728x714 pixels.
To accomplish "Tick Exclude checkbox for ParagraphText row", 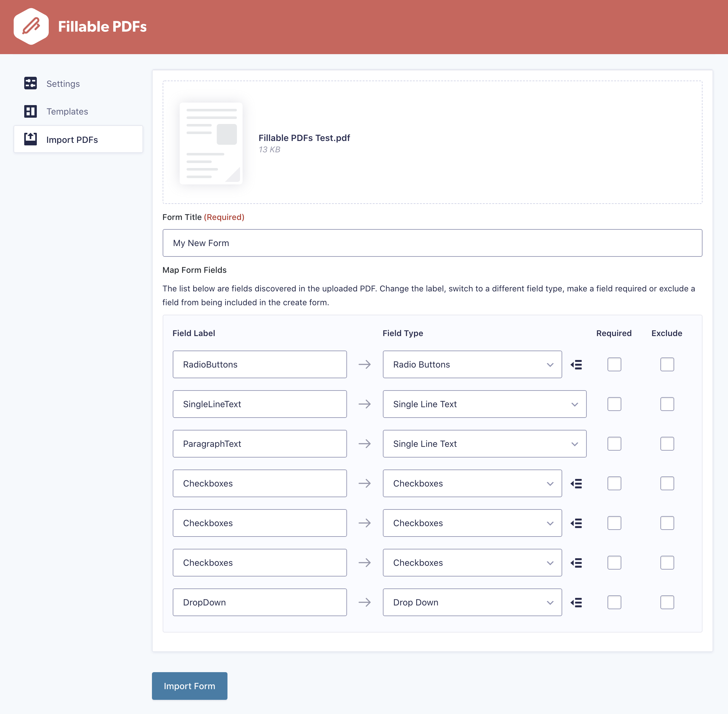I will 667,444.
